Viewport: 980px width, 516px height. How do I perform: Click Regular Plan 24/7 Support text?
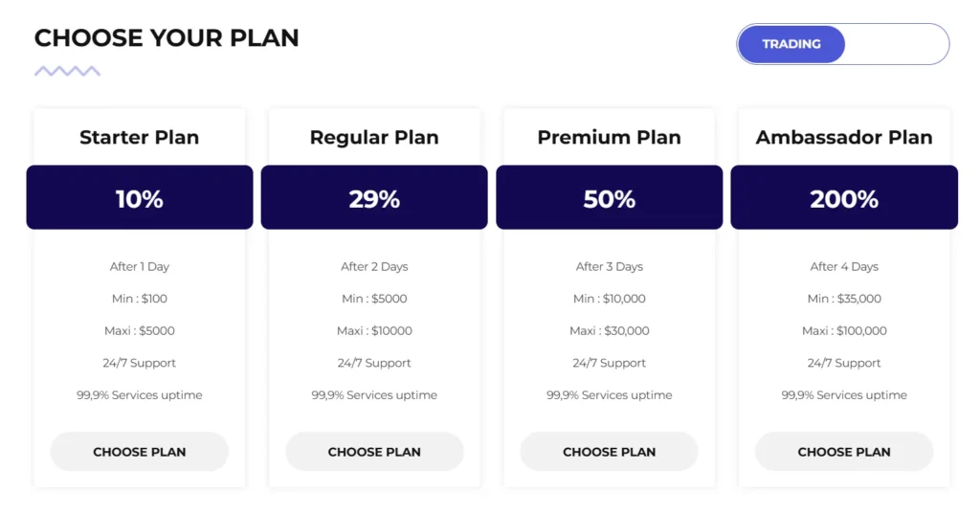[x=374, y=363]
